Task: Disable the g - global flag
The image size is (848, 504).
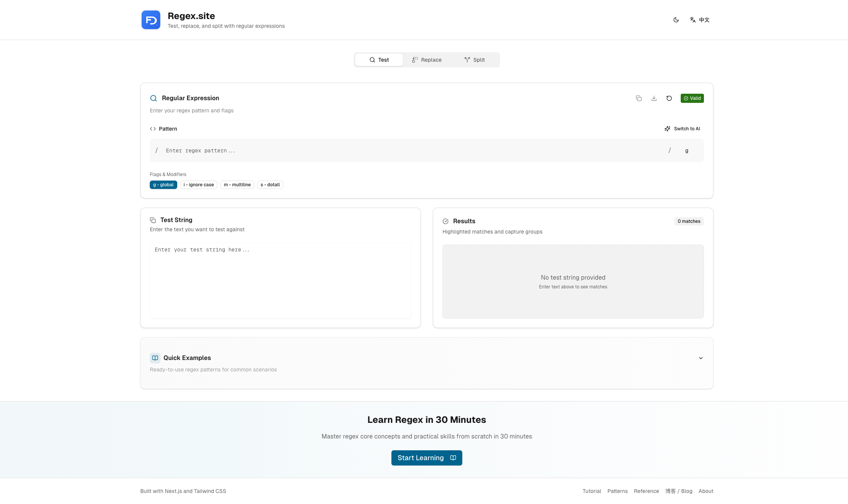Action: pyautogui.click(x=163, y=185)
